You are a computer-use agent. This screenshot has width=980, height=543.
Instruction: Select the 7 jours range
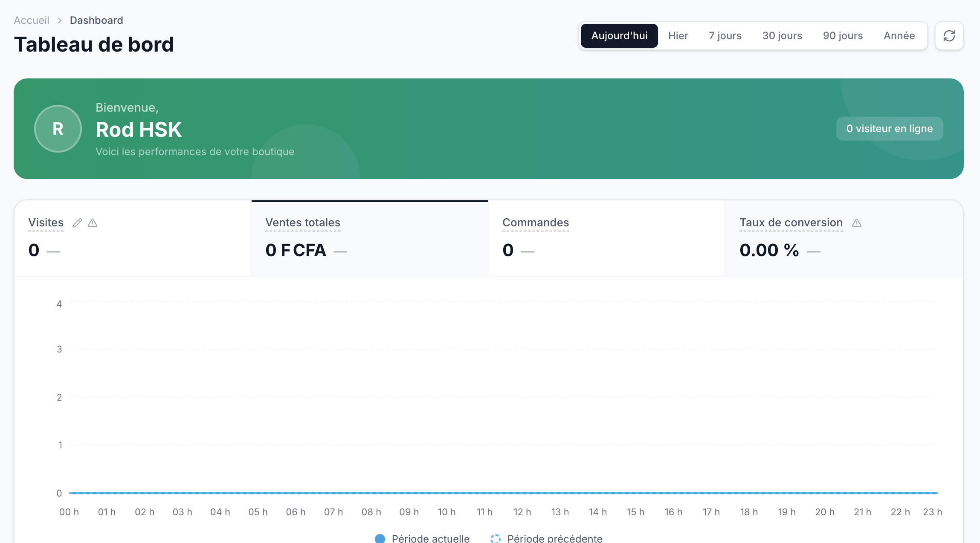click(725, 36)
